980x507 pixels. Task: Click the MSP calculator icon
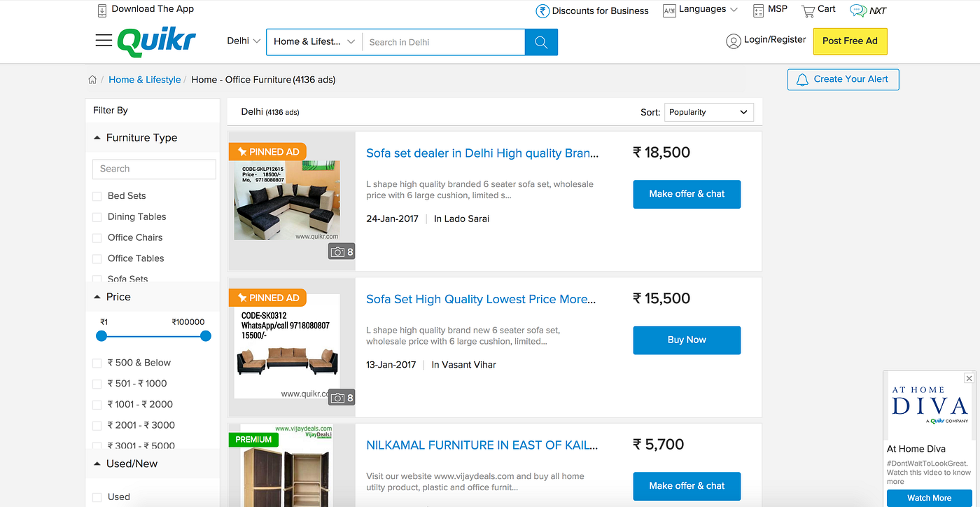point(758,11)
